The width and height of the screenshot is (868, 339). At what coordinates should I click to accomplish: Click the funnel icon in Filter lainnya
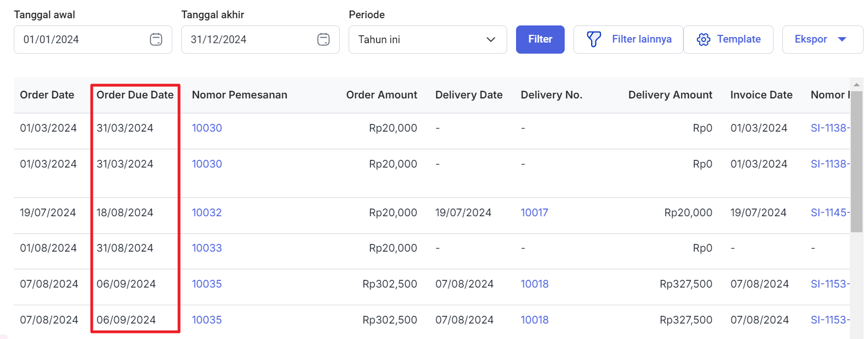pyautogui.click(x=593, y=39)
